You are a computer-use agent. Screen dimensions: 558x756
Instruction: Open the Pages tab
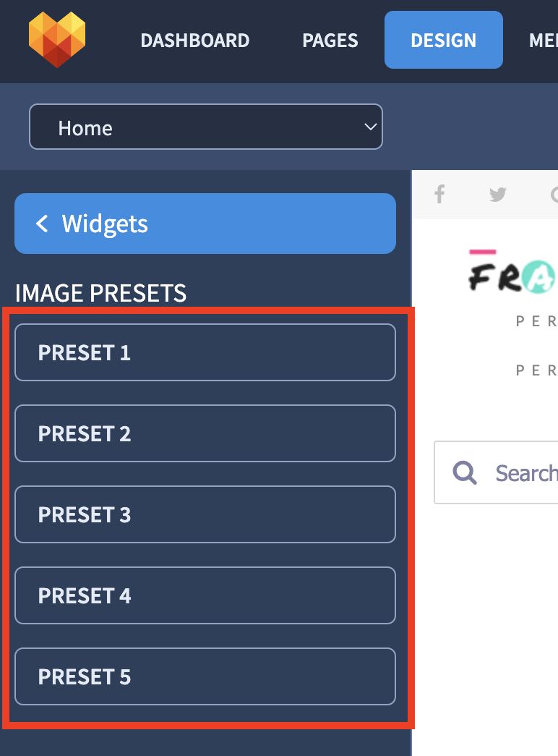click(x=330, y=40)
